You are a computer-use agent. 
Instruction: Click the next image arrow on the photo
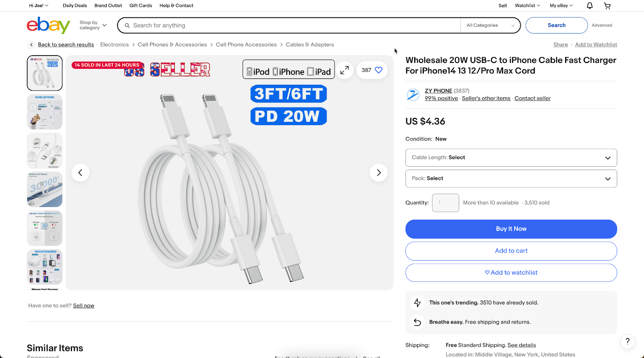point(378,172)
